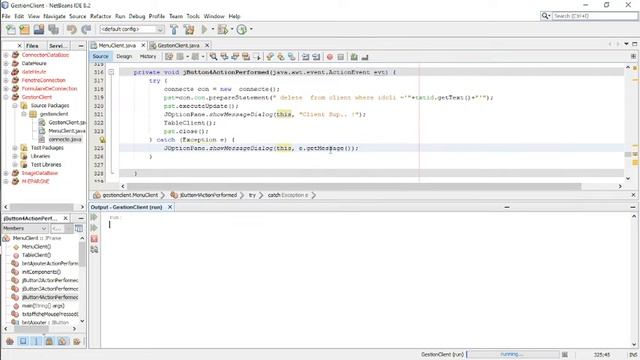Stop the run with red Output icon
The width and height of the screenshot is (640, 360).
(x=94, y=239)
